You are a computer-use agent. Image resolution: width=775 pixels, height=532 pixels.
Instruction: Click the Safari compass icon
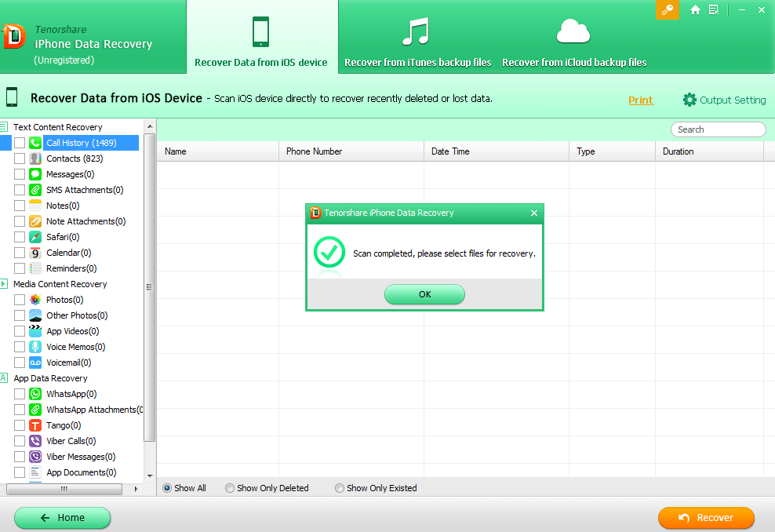point(35,237)
